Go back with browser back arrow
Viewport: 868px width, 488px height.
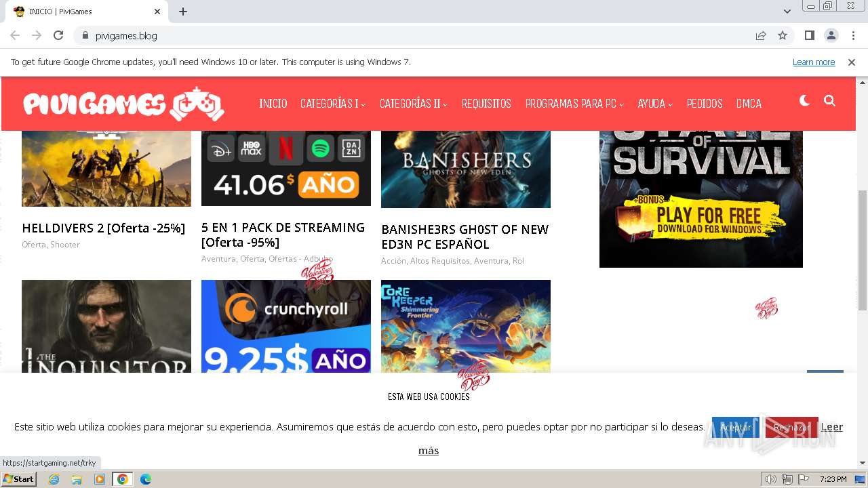tap(15, 35)
